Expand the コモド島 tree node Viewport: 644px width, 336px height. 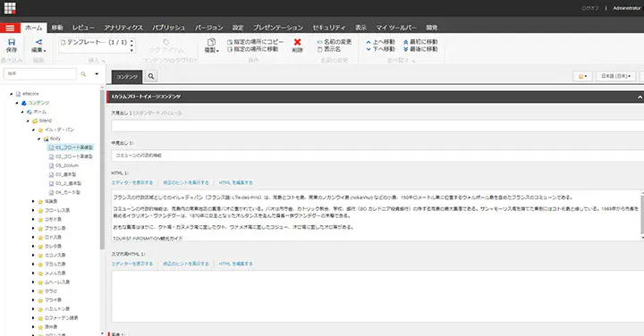click(34, 220)
